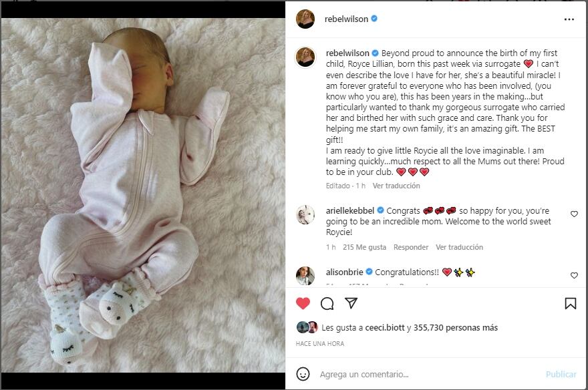Screen dimensions: 588x390
Task: Open the rebelwilson username in the header
Action: pos(346,19)
